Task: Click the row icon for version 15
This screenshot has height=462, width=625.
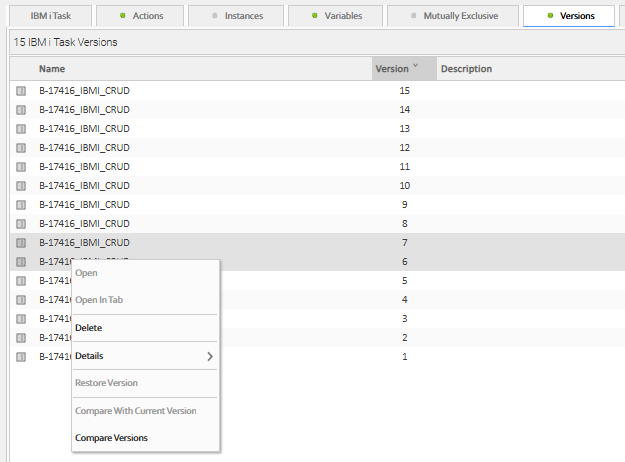Action: [21, 91]
